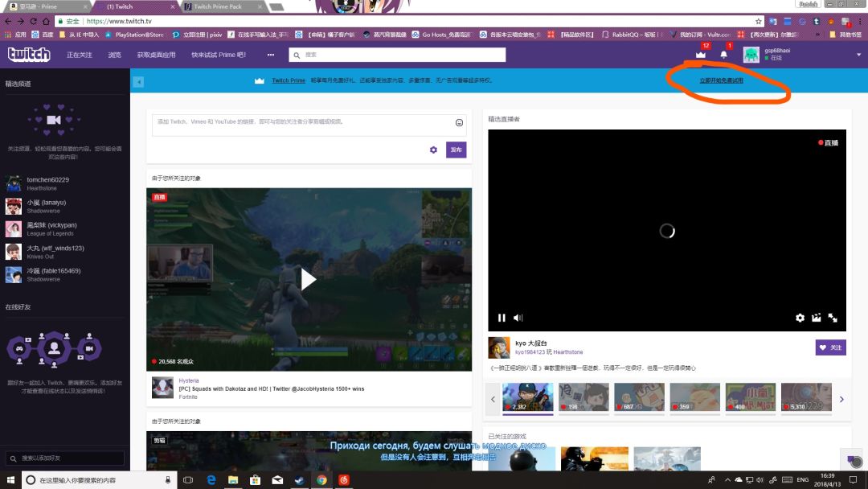Open the Hysteria channel name link
Image resolution: width=868 pixels, height=489 pixels.
coord(188,380)
